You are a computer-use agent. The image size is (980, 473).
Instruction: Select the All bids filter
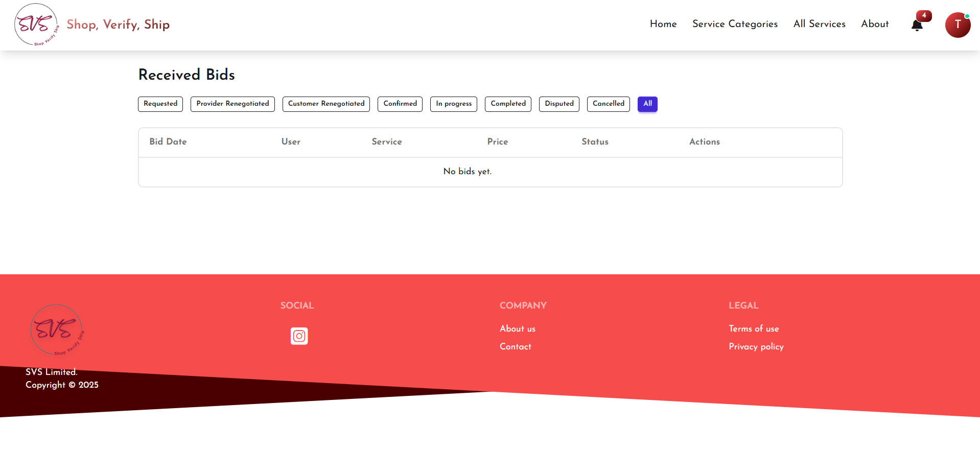[x=647, y=104]
